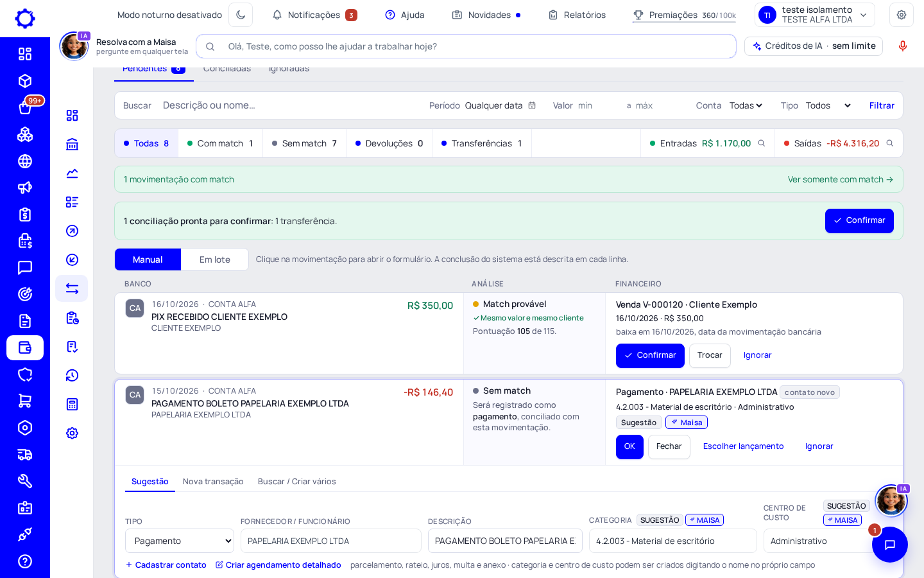Open Notificações bell with 3 alerts
The image size is (924, 578).
click(x=314, y=15)
